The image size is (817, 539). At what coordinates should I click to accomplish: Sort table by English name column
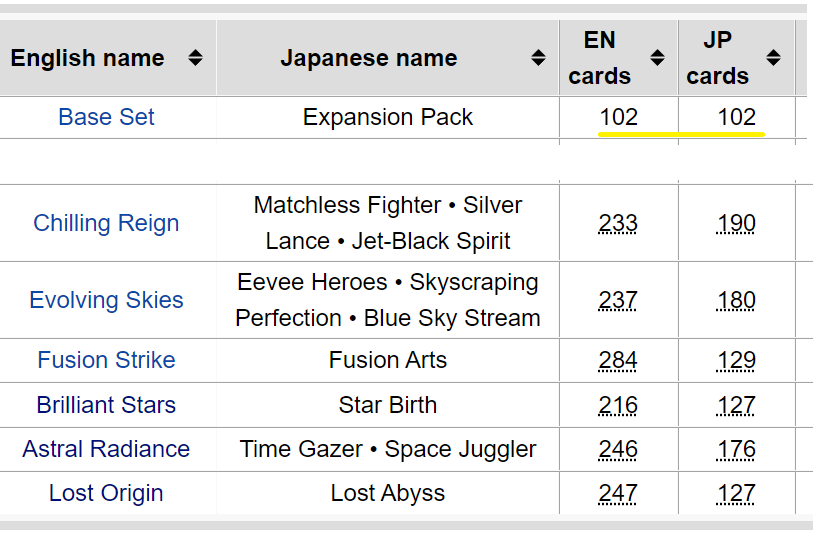[195, 58]
